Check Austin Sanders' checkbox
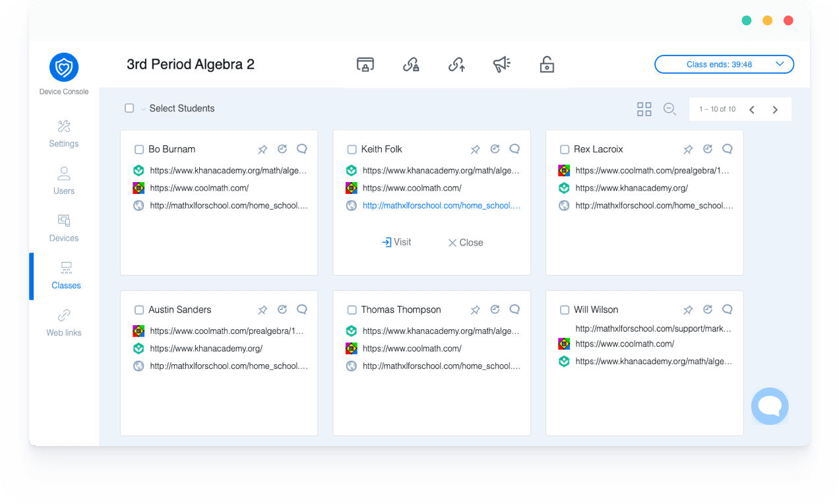 [x=139, y=310]
